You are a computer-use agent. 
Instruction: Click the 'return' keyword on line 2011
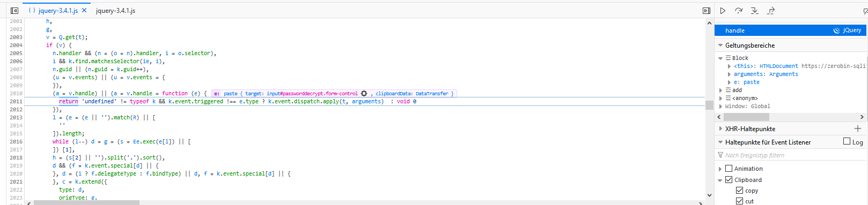[69, 102]
